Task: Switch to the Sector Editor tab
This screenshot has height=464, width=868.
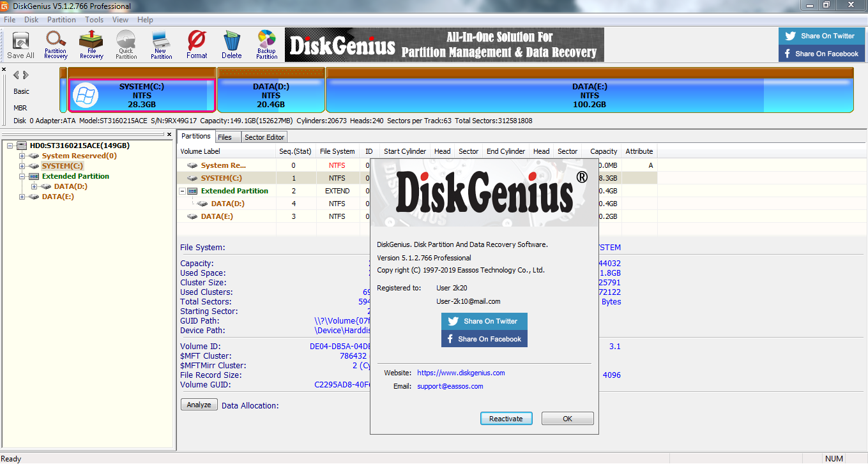Action: (264, 137)
